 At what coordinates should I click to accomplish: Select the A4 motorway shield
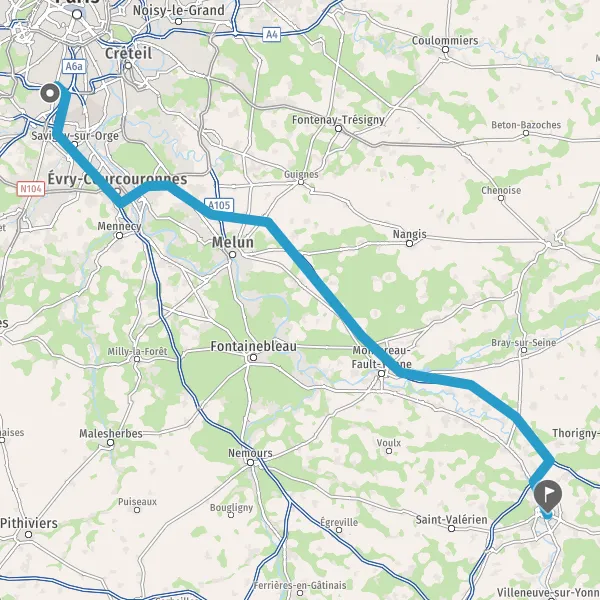pos(271,34)
